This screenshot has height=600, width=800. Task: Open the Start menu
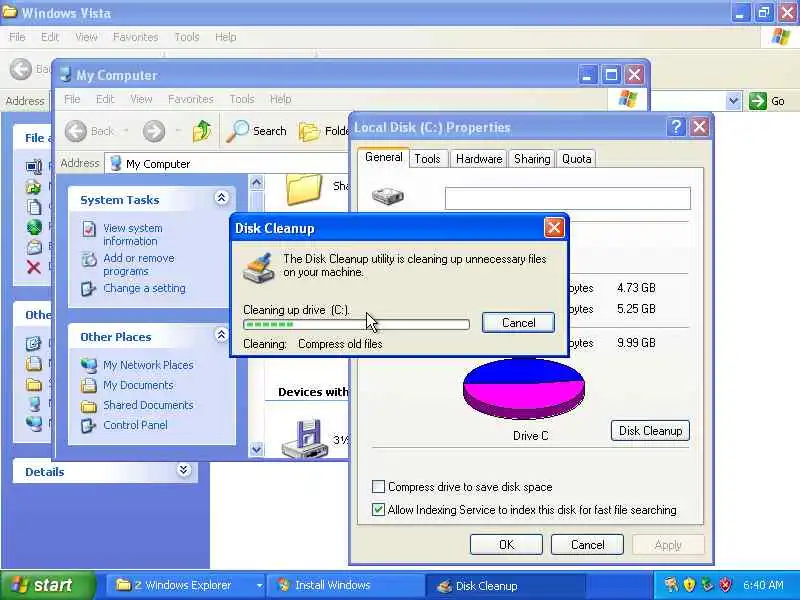pos(47,585)
